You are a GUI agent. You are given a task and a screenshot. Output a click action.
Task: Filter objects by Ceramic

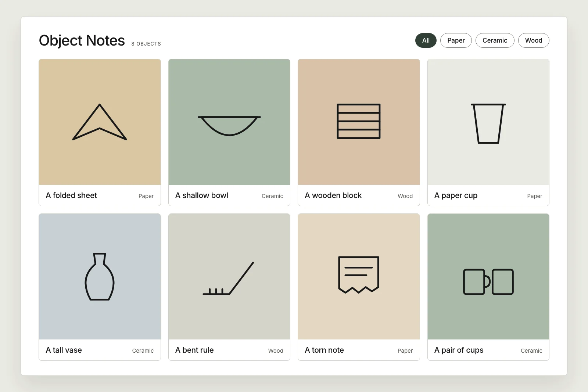click(495, 40)
